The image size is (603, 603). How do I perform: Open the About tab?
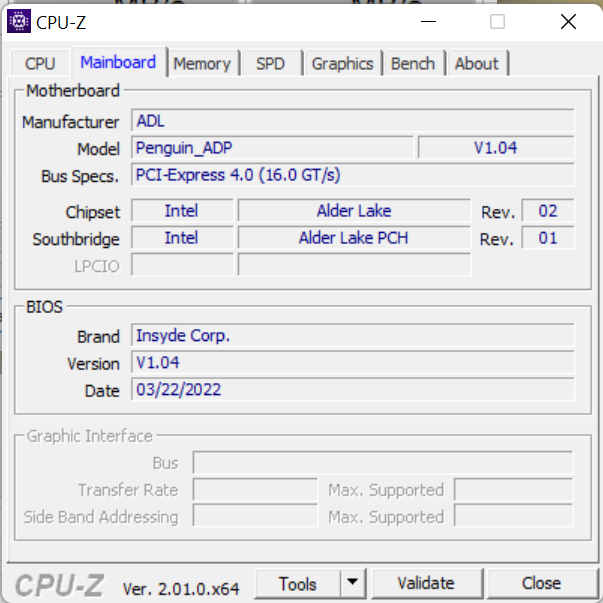pos(477,63)
